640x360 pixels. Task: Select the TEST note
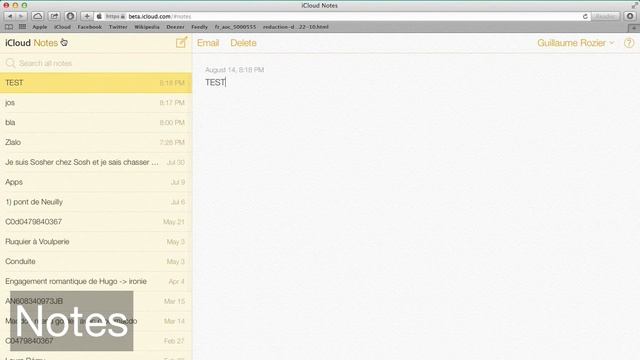(96, 83)
